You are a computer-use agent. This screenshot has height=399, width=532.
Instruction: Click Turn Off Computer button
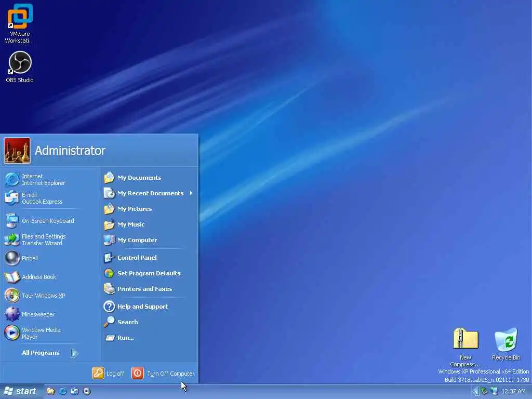tap(163, 374)
